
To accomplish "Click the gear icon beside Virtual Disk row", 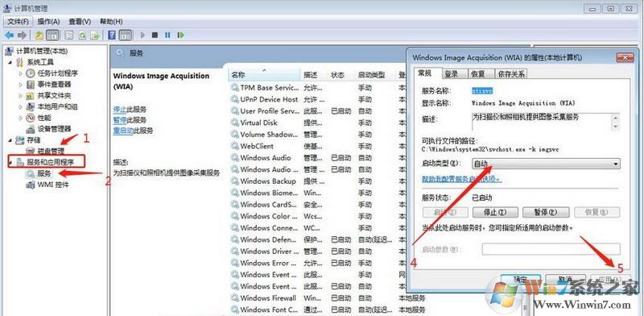I will [234, 123].
